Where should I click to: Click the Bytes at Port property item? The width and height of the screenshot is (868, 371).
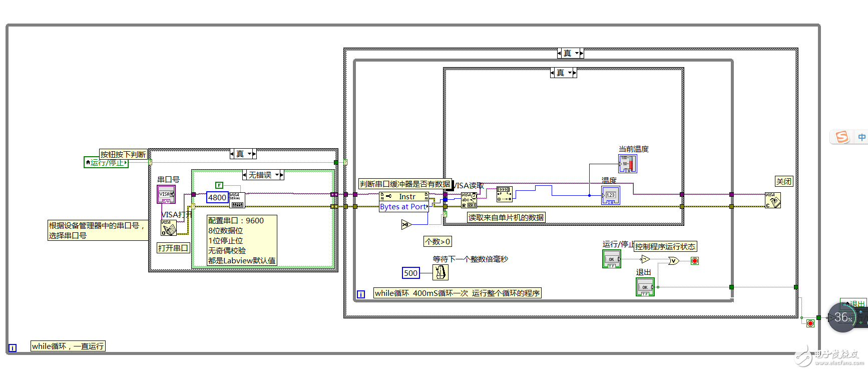pyautogui.click(x=404, y=206)
